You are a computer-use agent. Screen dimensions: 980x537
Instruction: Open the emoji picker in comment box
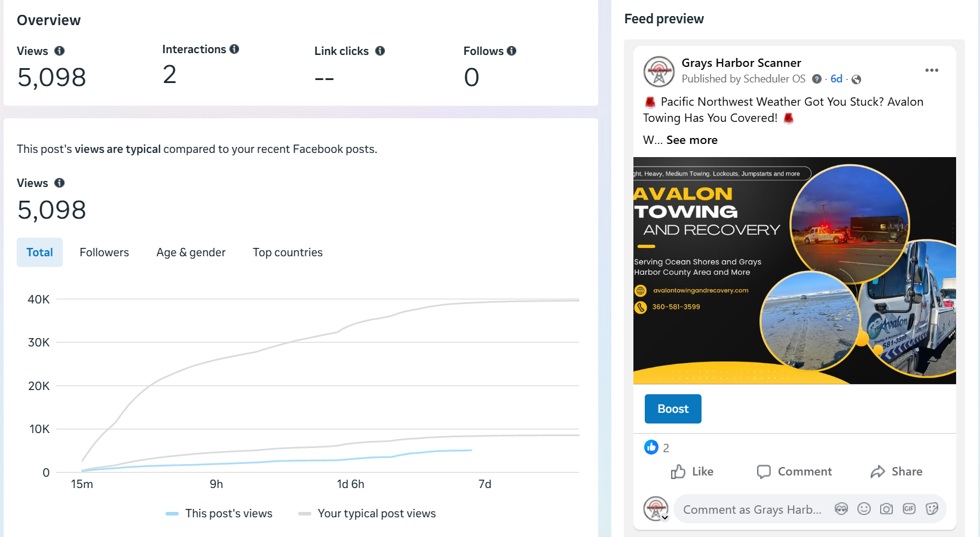tap(864, 509)
